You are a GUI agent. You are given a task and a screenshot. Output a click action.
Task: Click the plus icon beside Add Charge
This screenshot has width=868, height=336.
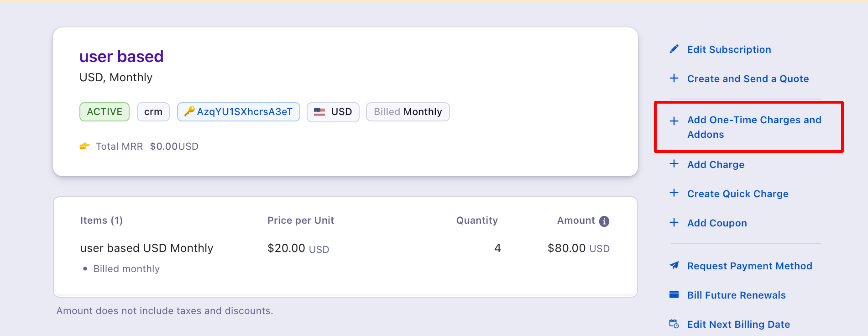[674, 163]
